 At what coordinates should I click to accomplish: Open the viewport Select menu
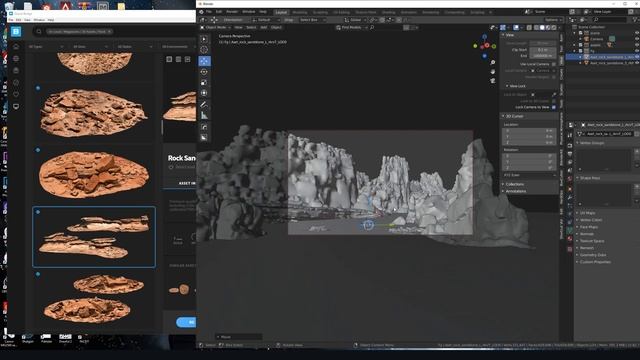[x=251, y=27]
